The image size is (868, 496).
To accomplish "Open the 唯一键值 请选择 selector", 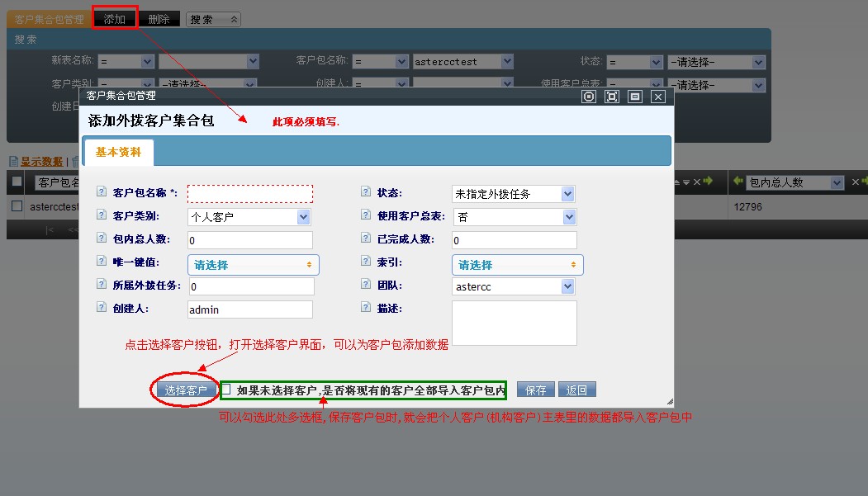I will tap(253, 265).
